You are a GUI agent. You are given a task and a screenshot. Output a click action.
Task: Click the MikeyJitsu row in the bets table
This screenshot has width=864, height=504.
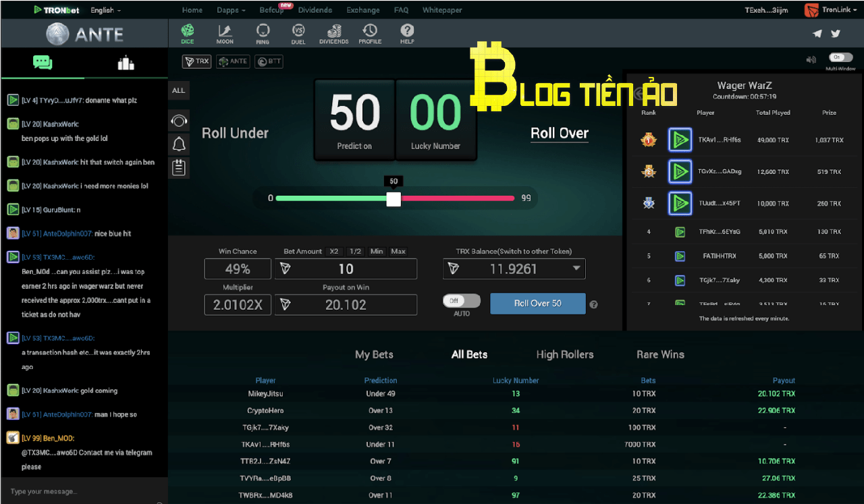516,394
